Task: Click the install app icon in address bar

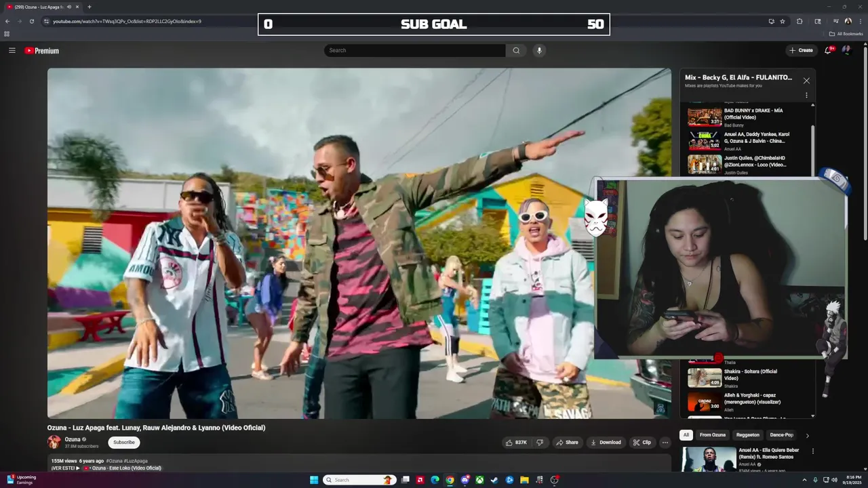Action: pos(771,21)
